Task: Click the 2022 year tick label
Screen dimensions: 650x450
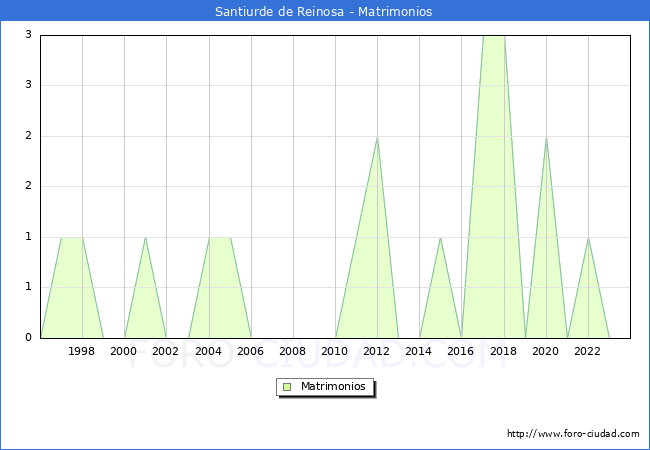Action: [x=587, y=351]
